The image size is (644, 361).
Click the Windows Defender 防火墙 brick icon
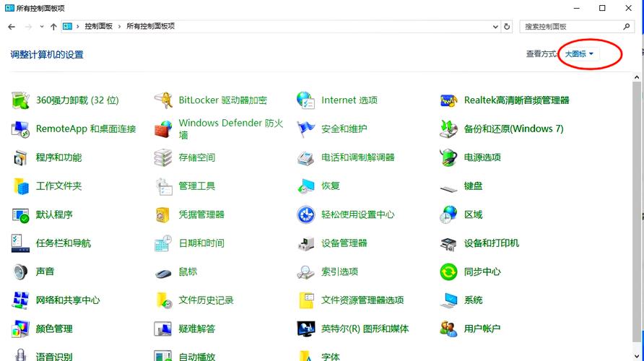[x=163, y=129]
